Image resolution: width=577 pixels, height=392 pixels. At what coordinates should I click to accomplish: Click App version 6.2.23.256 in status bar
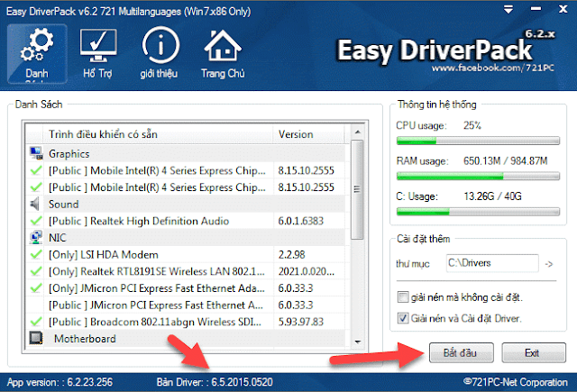60,382
